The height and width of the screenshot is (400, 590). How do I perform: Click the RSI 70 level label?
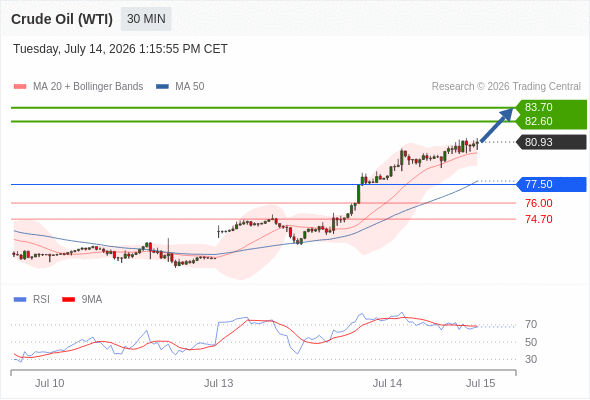[531, 324]
